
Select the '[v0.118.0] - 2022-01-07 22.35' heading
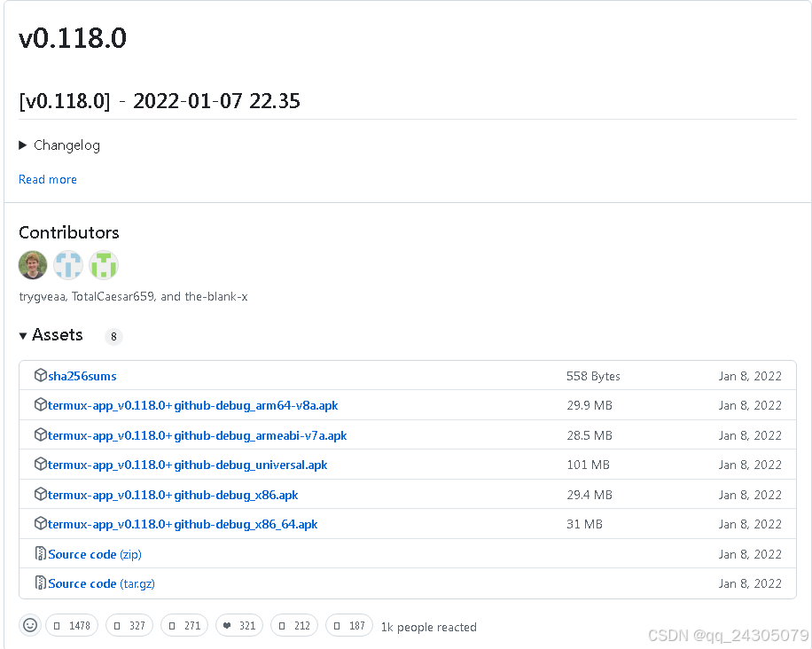coord(160,101)
